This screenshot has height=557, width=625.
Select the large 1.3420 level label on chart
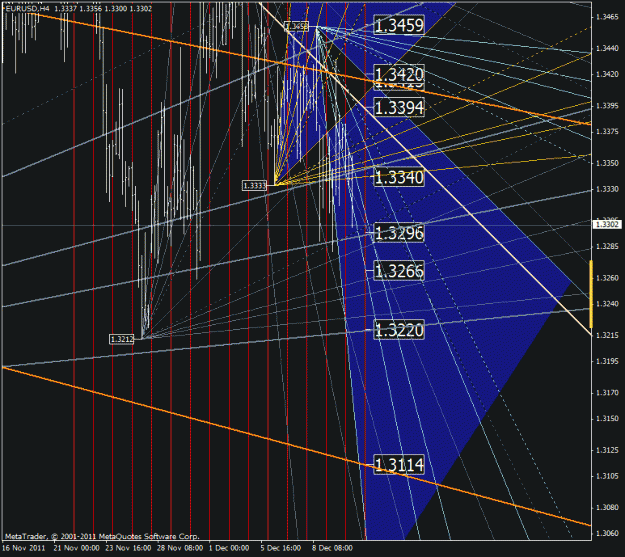(399, 74)
